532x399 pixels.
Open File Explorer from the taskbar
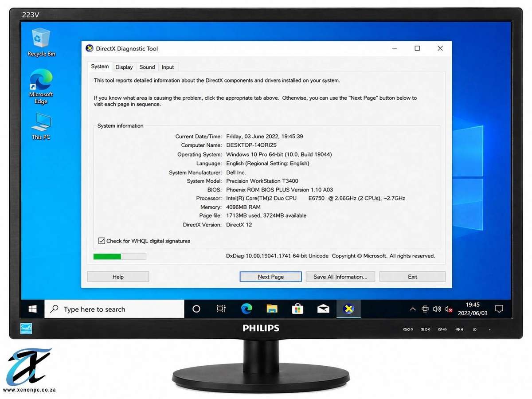click(x=272, y=309)
